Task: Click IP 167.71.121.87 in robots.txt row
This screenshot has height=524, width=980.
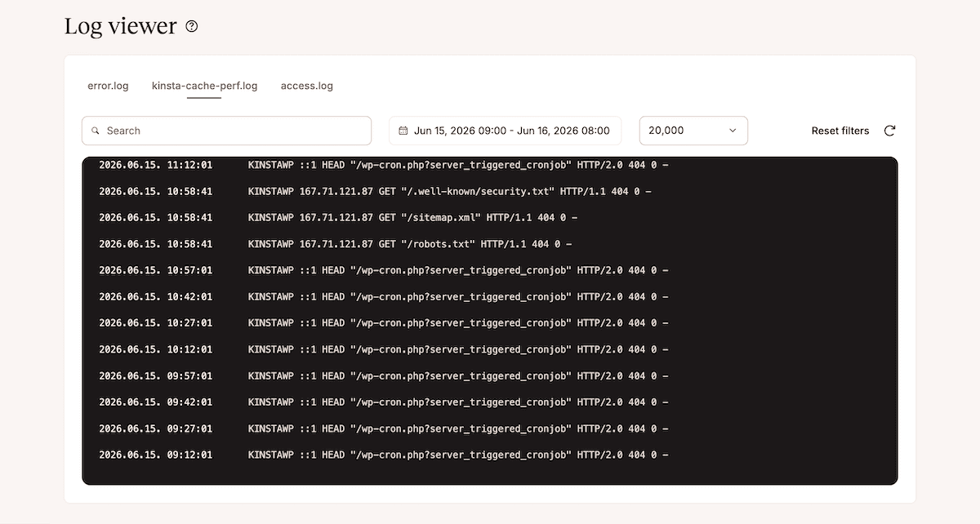Action: click(x=336, y=244)
